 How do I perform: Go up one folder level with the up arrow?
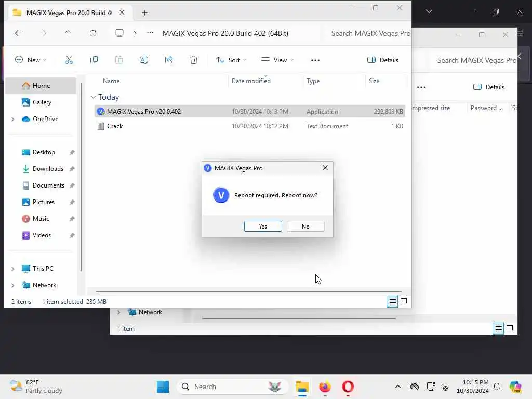coord(68,33)
